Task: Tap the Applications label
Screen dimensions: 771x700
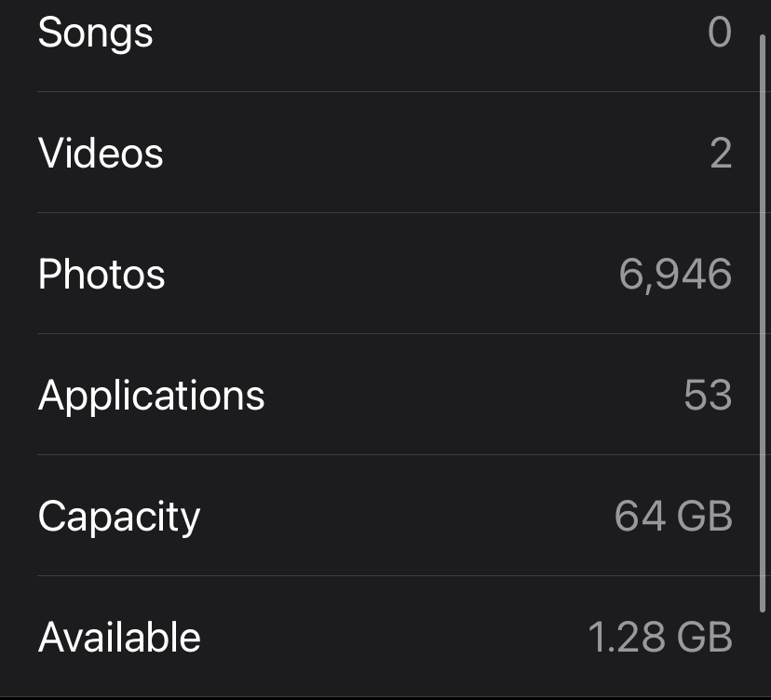Action: tap(152, 397)
